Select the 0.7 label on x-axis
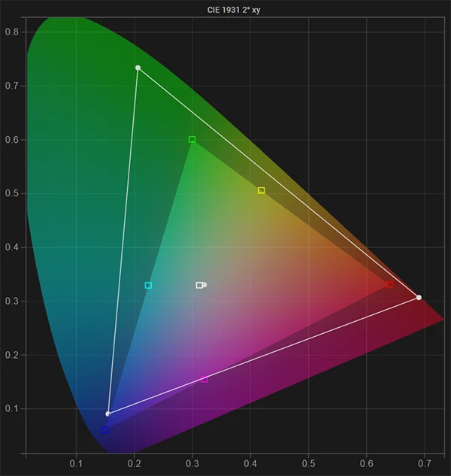Screen dimensions: 451x476 tap(425, 465)
